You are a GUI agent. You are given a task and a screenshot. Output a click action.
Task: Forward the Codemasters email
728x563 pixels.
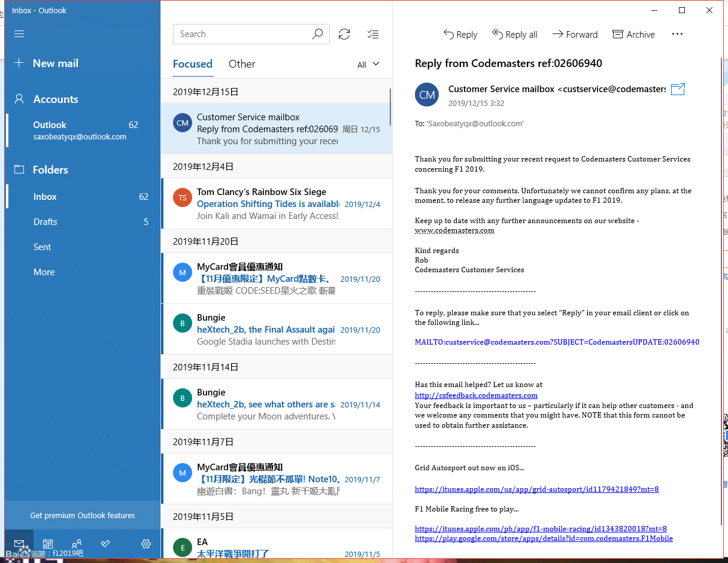coord(575,34)
